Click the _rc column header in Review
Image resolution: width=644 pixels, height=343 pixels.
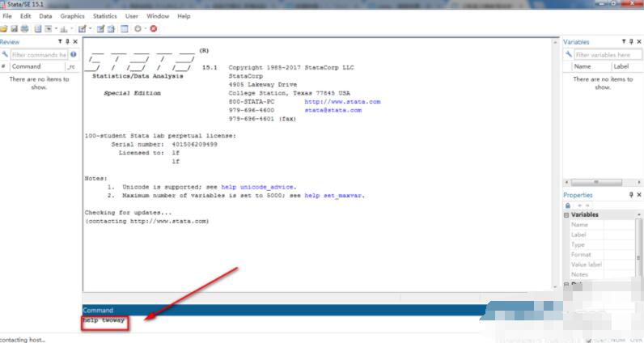(x=71, y=66)
